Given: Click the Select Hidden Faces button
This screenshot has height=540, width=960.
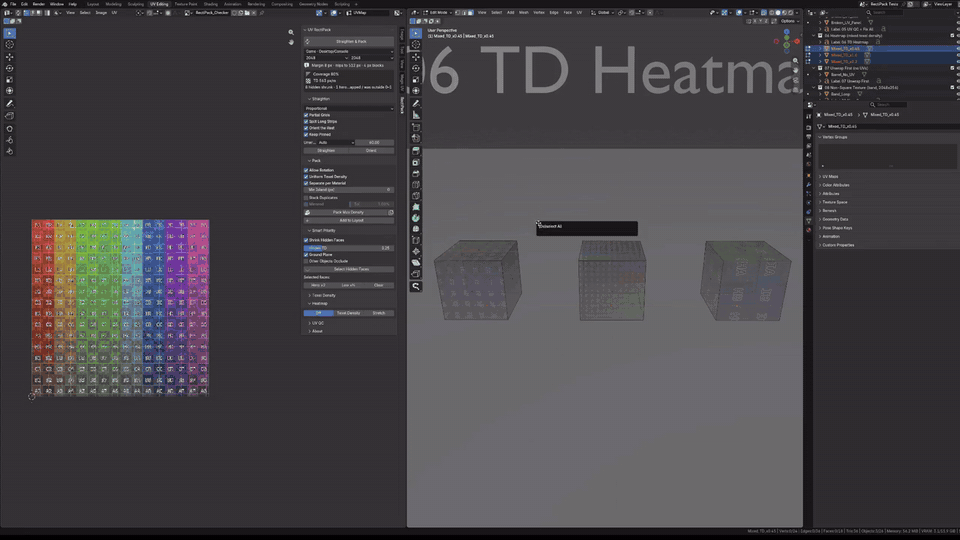Looking at the screenshot, I should pyautogui.click(x=349, y=269).
